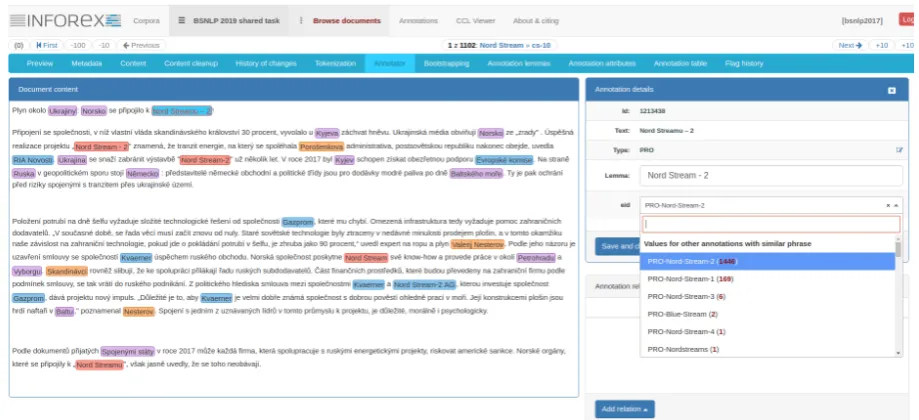Switch to the Metadata tab

86,63
